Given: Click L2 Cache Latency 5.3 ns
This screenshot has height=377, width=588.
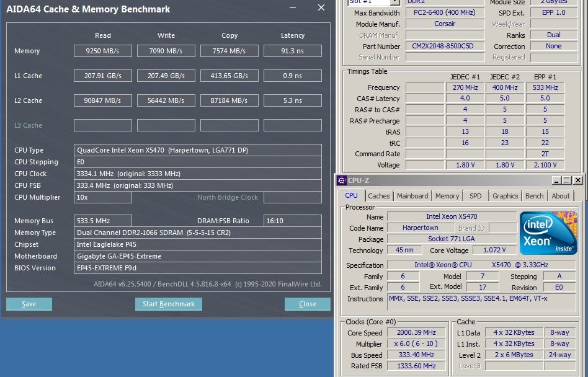Looking at the screenshot, I should click(x=293, y=100).
